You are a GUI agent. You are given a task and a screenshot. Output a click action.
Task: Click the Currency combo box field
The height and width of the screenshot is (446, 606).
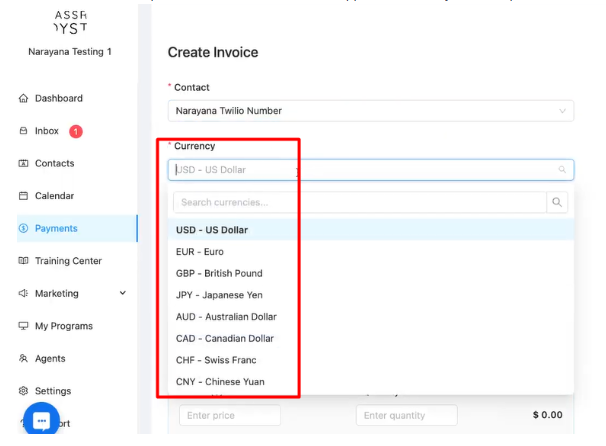click(x=360, y=170)
